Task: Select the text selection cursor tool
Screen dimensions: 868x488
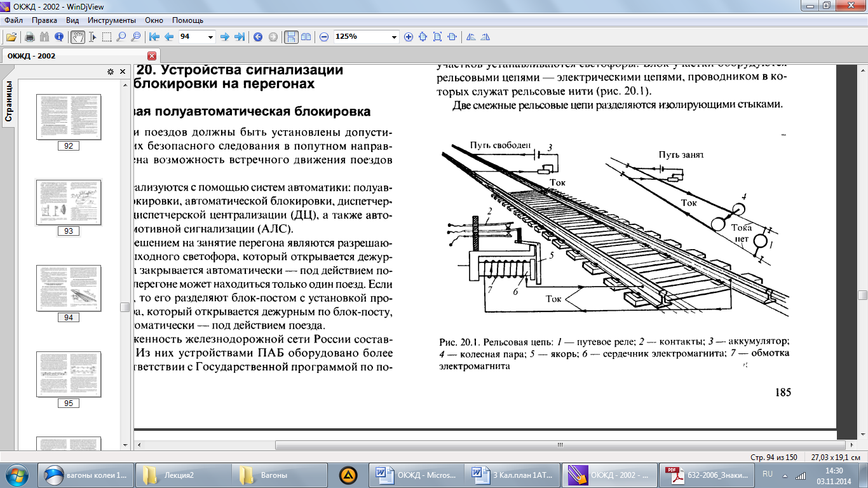Action: pos(93,37)
